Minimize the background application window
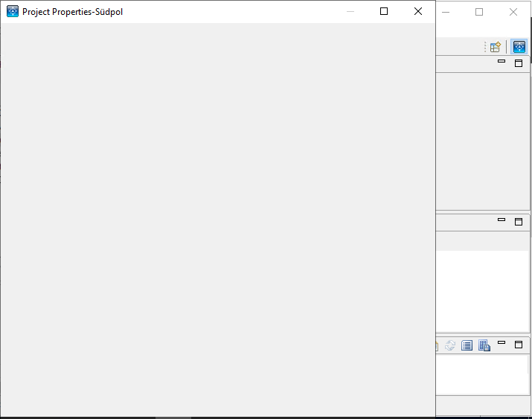532x419 pixels. 446,12
